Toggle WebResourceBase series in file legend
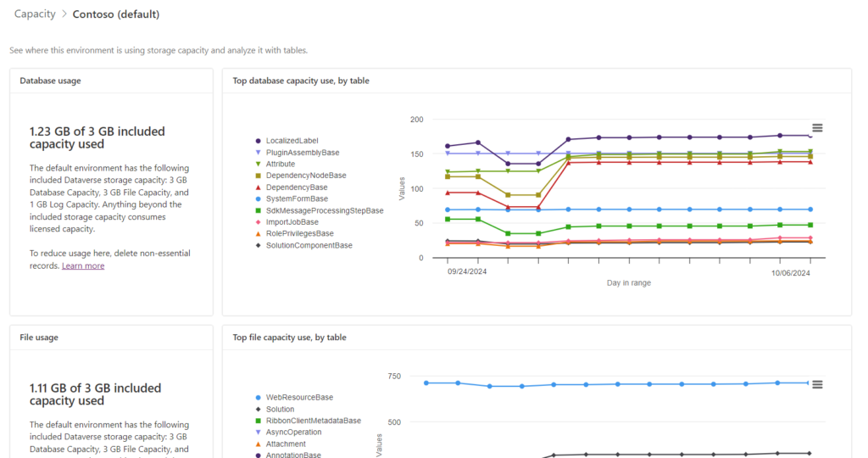The width and height of the screenshot is (868, 458). (x=298, y=397)
